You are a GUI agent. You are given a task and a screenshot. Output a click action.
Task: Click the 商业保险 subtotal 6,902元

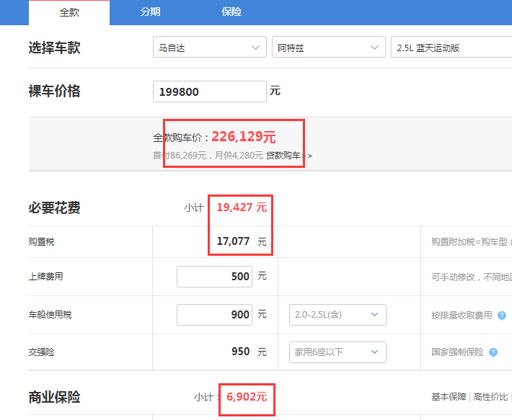[x=247, y=397]
